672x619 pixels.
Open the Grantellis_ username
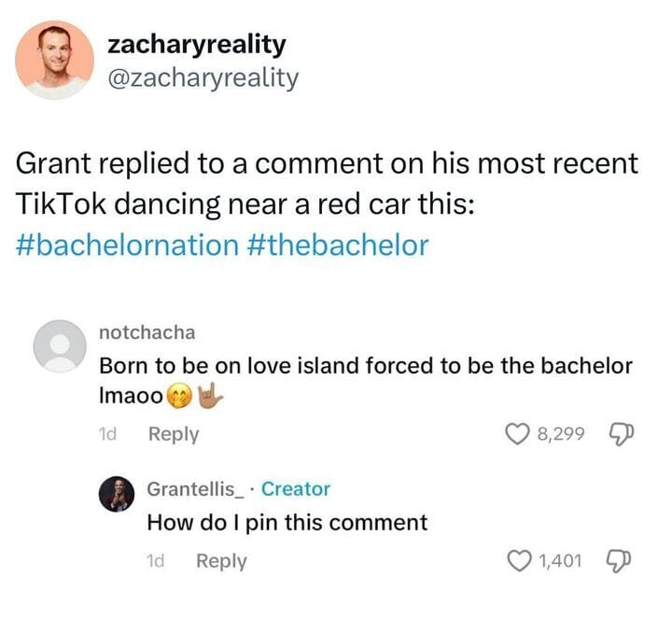[195, 489]
